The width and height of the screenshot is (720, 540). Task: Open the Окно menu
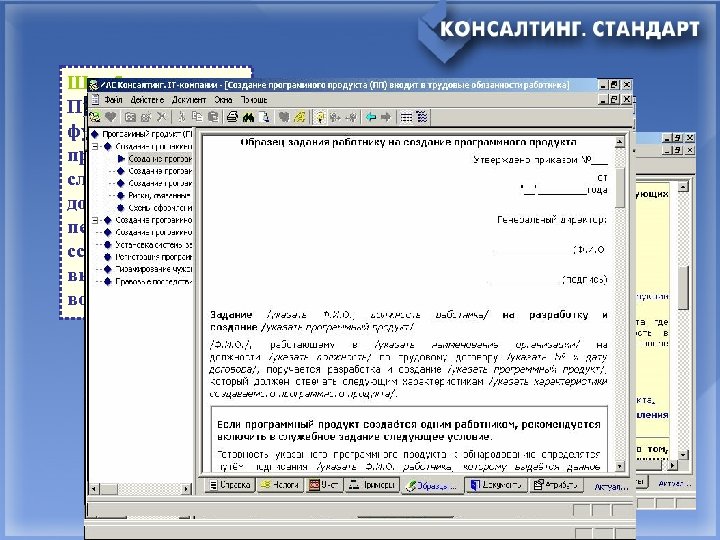coord(223,100)
